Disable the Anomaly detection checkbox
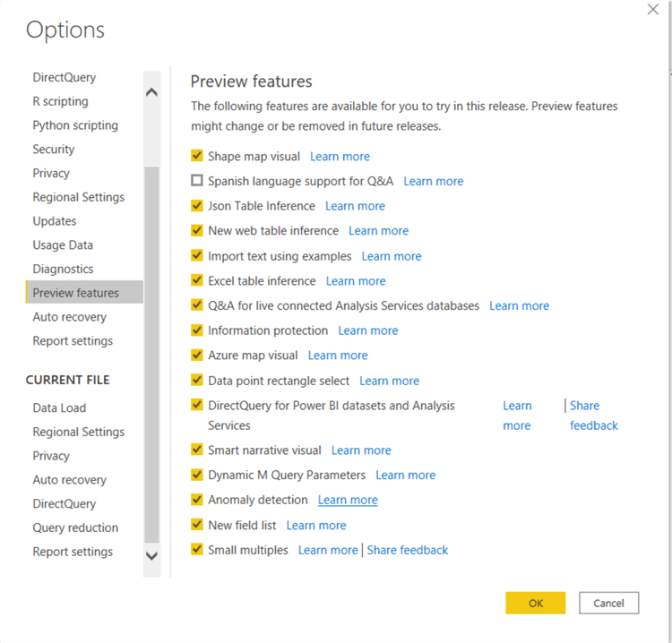Screen dimensions: 672x643 click(197, 500)
